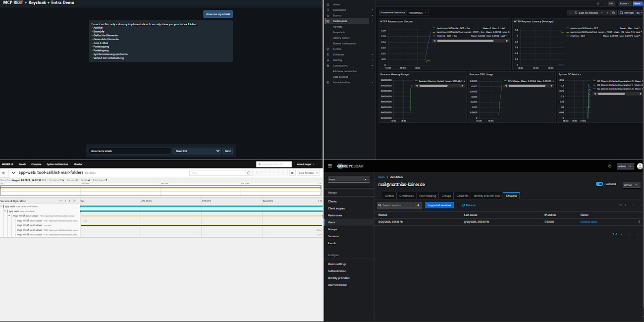Open the Search menu item in Jaeger UI
The image size is (644, 322).
coord(22,164)
